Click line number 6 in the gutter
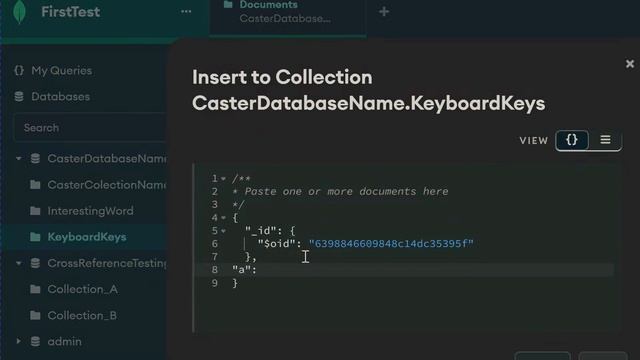 pos(214,244)
